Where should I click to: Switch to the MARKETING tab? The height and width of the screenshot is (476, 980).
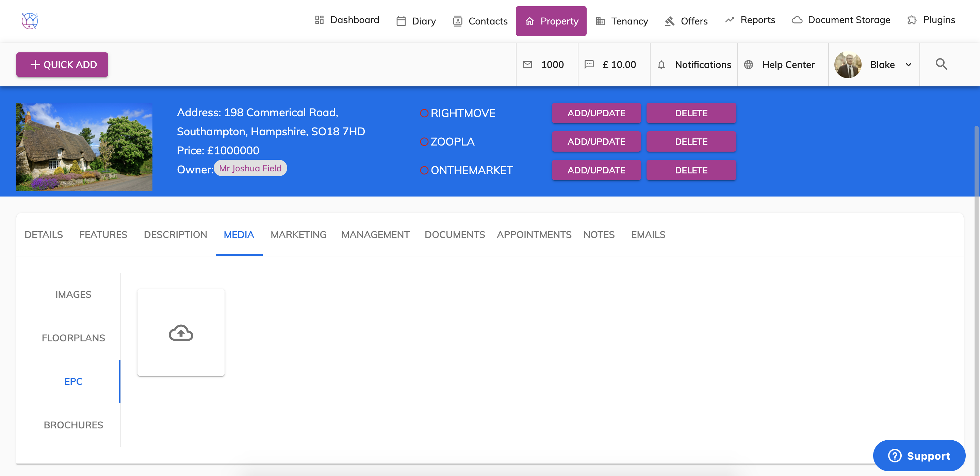[x=298, y=235]
